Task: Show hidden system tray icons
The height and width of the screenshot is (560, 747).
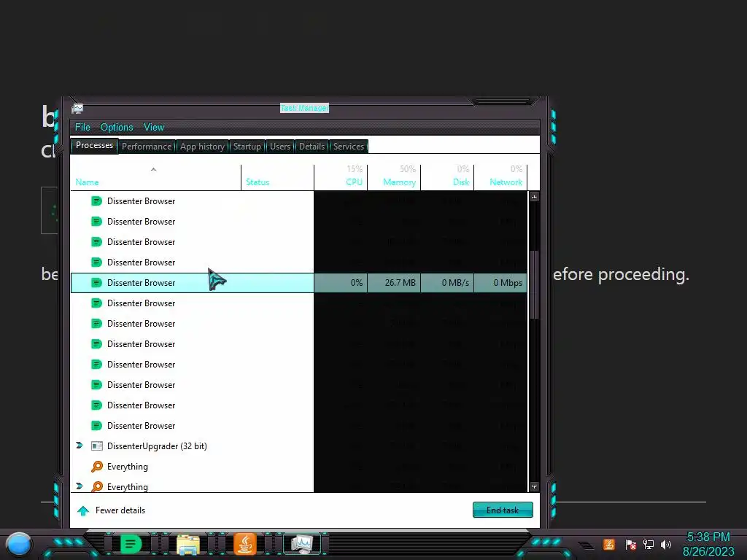Action: click(586, 545)
